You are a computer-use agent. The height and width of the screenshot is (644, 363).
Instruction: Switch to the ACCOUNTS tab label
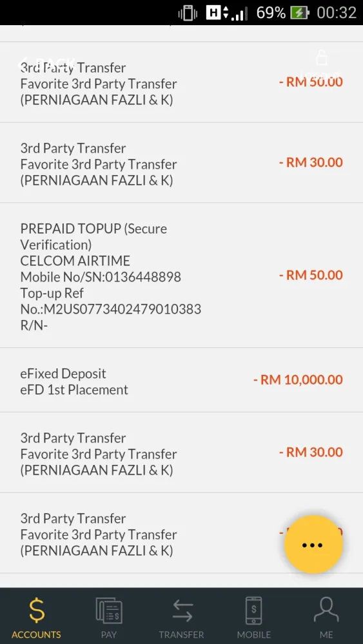36,634
